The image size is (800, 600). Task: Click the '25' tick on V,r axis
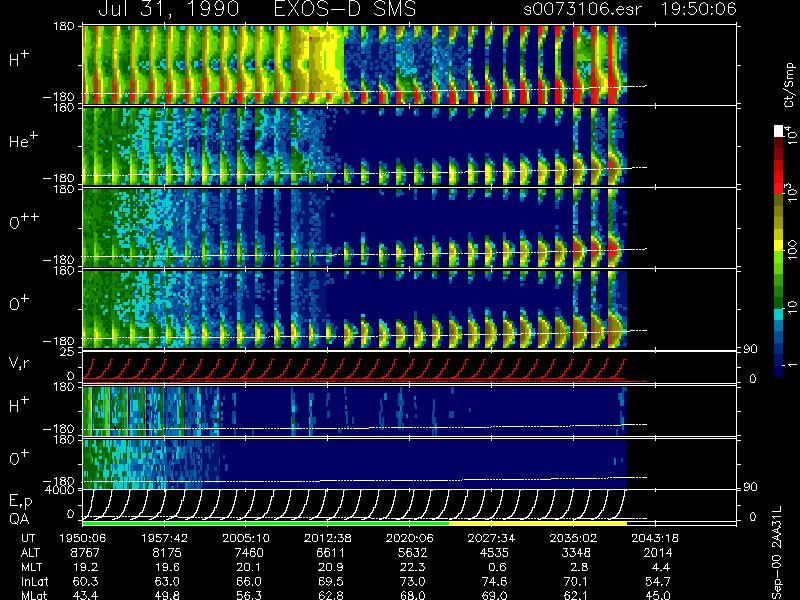coord(67,353)
